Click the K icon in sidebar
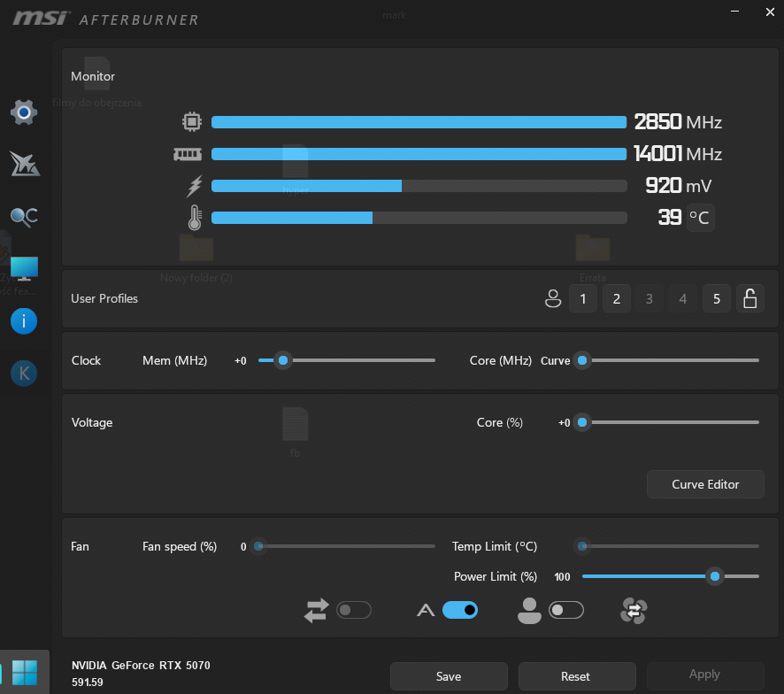 (24, 374)
